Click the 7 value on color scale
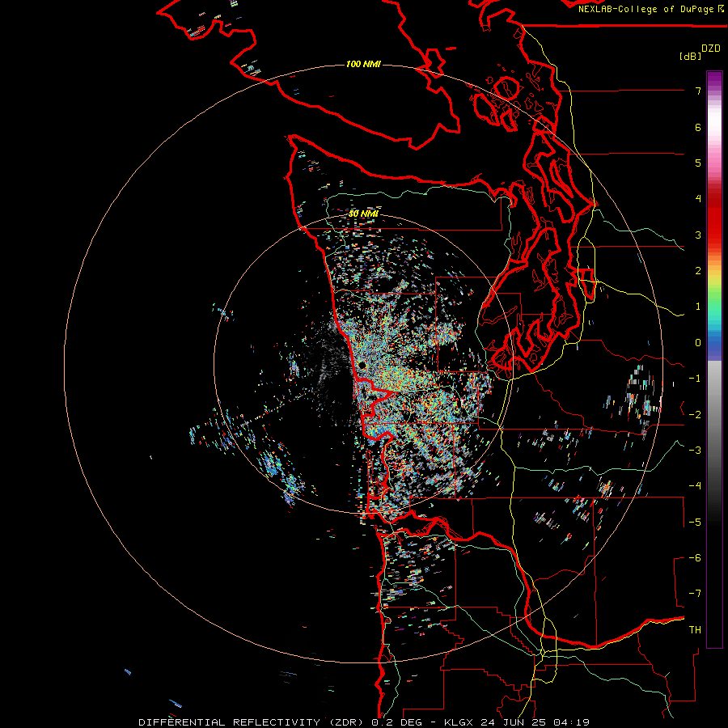This screenshot has height=728, width=728. (698, 91)
